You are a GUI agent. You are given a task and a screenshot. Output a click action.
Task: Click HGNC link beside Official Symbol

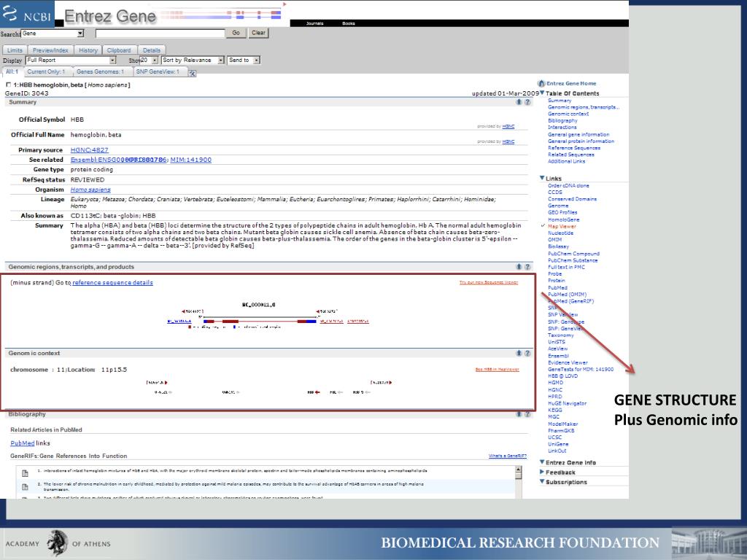508,126
